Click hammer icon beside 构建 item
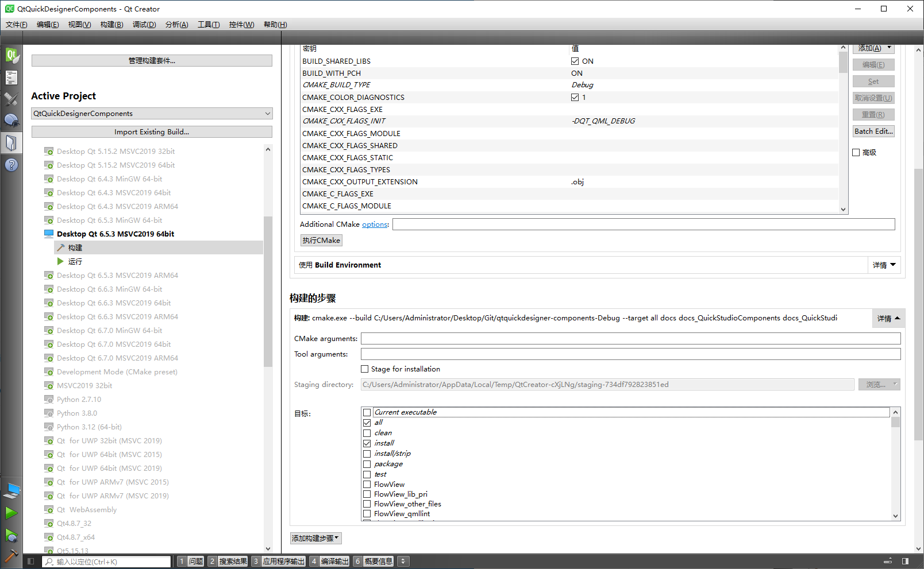Viewport: 924px width, 569px height. coord(61,247)
